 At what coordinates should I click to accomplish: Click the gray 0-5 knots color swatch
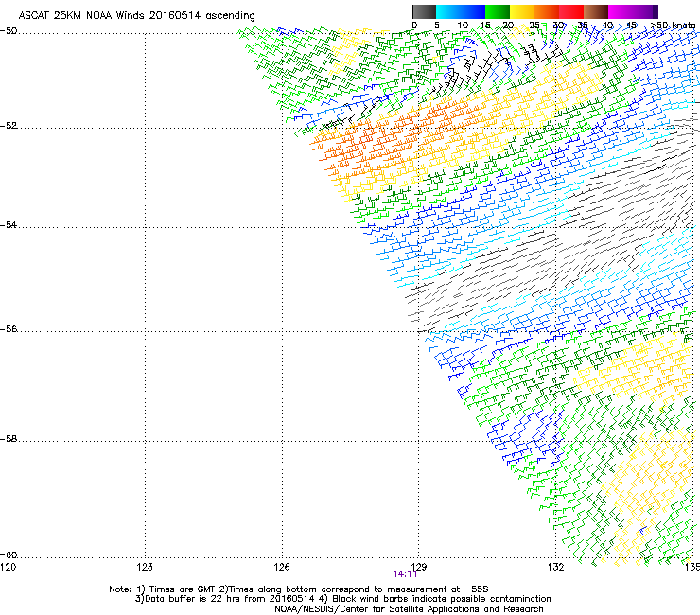[x=424, y=11]
